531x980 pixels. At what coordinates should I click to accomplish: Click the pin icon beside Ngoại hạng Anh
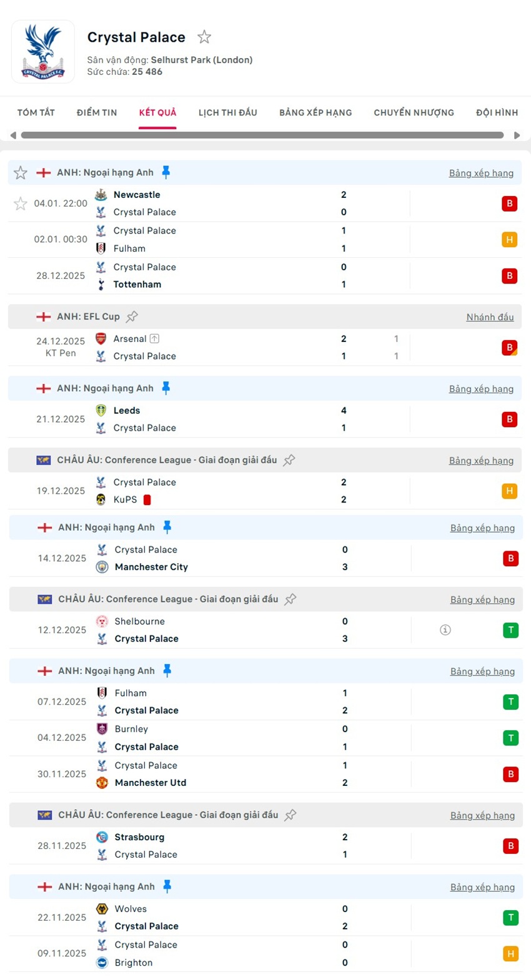[166, 172]
